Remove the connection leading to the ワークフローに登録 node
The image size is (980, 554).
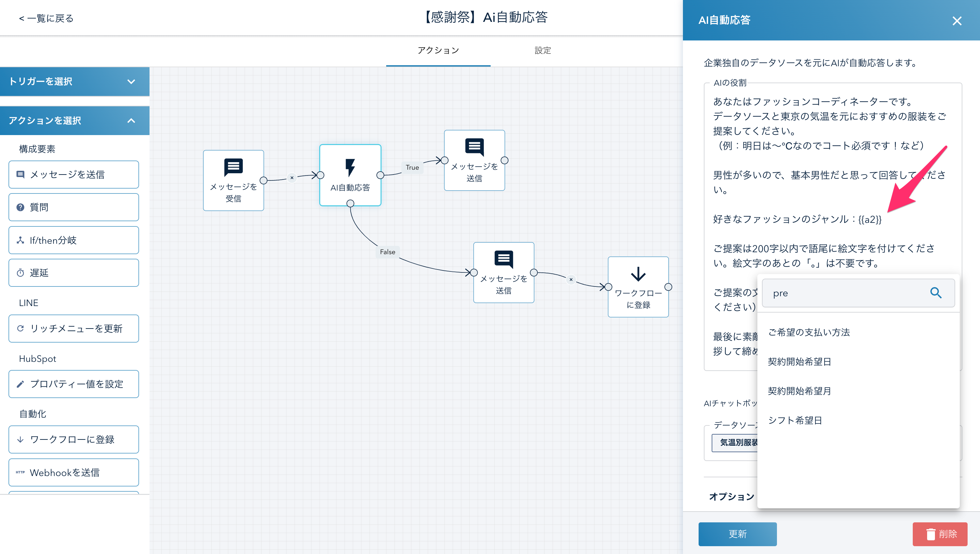[571, 279]
